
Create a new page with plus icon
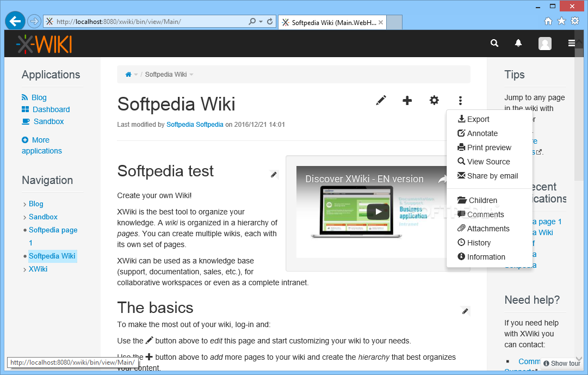click(x=407, y=100)
